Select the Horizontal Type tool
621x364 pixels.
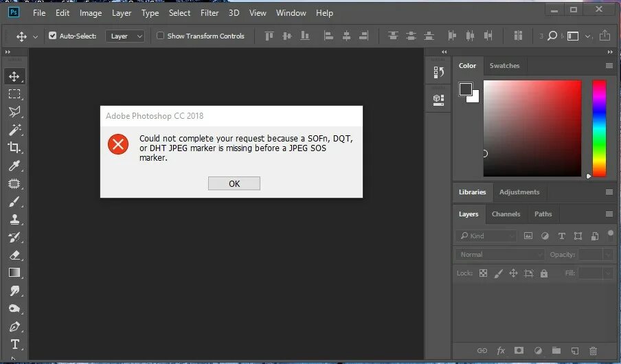14,344
